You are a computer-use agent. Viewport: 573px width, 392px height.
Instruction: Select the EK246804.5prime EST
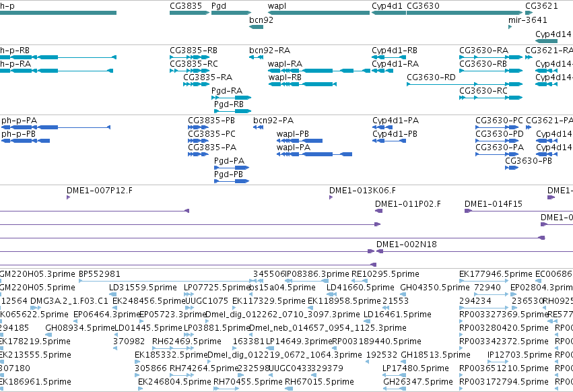140,389
